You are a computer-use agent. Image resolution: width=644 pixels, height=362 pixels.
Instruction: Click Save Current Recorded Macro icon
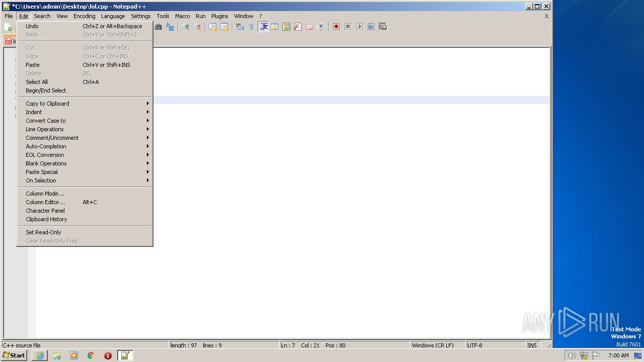(x=383, y=27)
